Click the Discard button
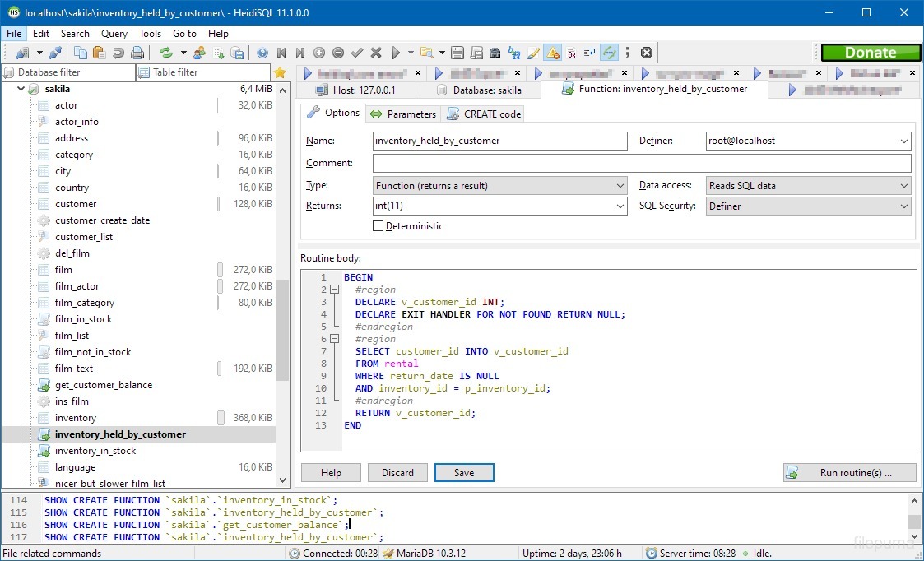924x561 pixels. point(397,473)
